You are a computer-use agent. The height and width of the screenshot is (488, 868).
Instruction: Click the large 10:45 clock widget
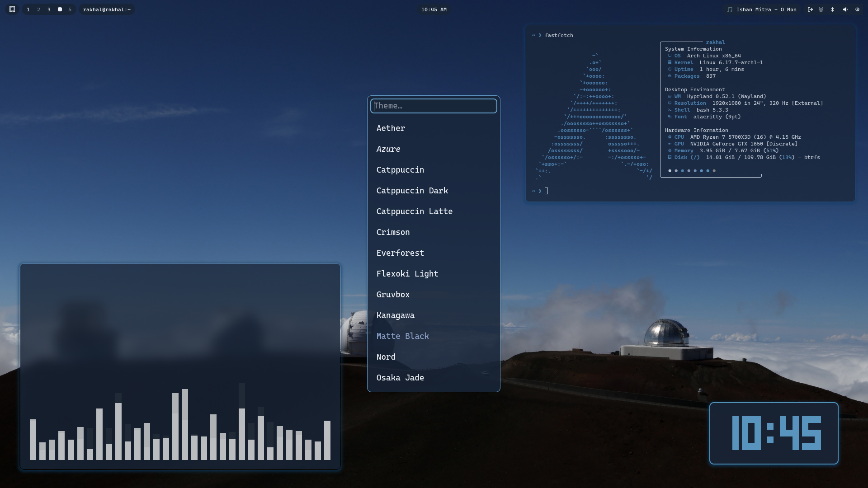774,433
